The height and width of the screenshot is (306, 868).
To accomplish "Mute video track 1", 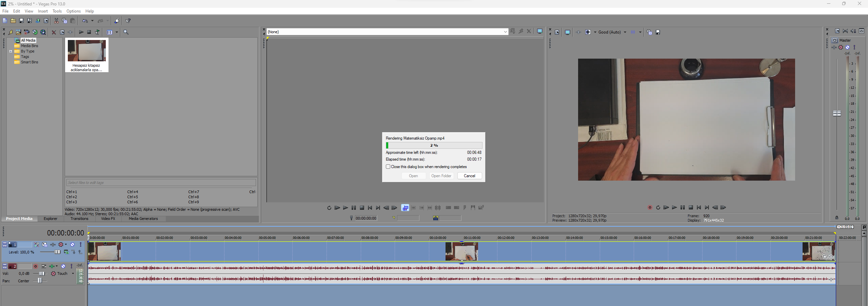I will 72,244.
